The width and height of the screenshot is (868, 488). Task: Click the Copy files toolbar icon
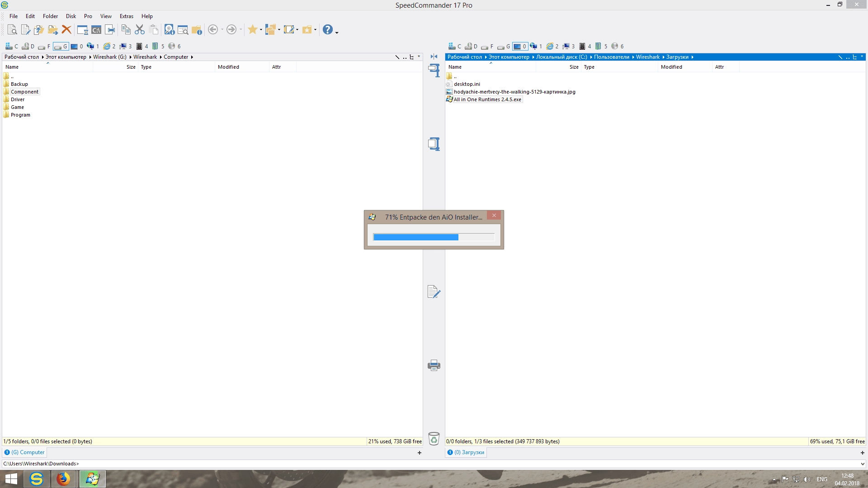(x=39, y=30)
